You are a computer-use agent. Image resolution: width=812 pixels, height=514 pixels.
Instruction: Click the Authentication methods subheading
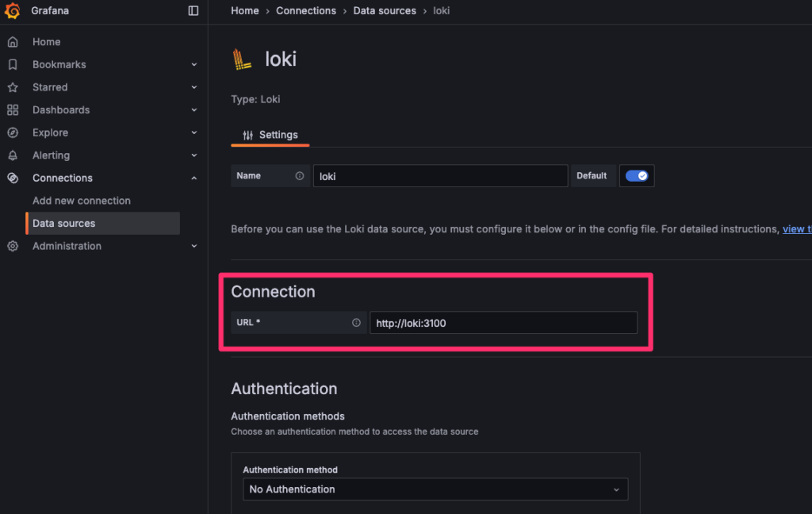pyautogui.click(x=287, y=416)
